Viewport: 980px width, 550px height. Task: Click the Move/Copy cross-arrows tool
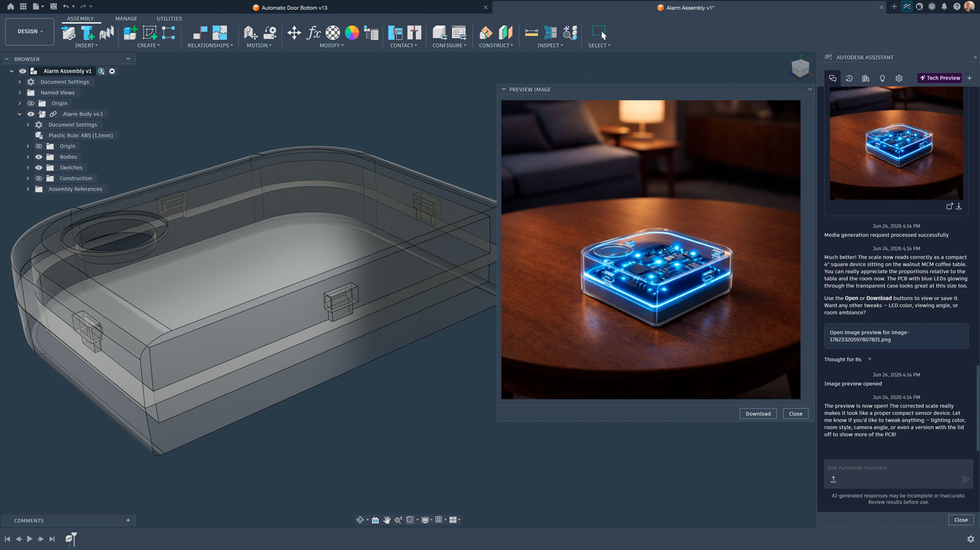coord(294,33)
